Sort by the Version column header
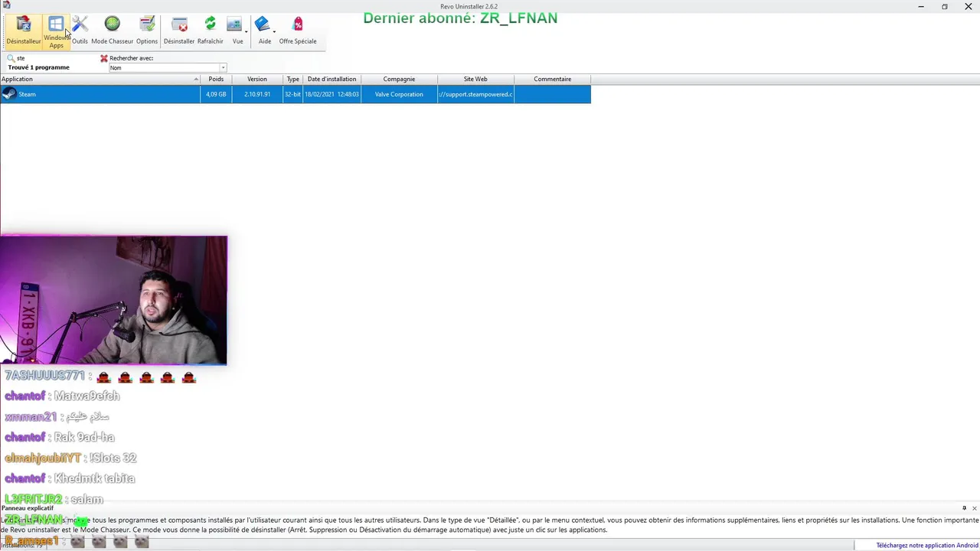 coord(257,79)
